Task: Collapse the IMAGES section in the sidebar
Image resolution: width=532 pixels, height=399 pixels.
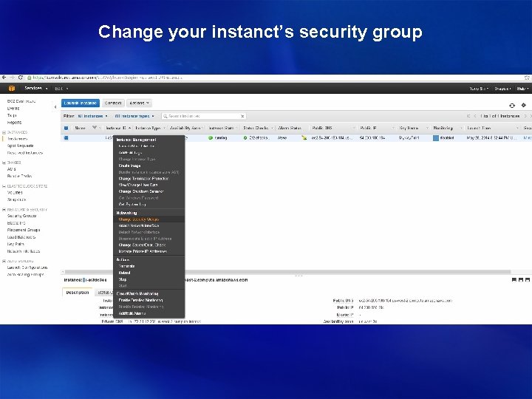Action: tap(4, 163)
